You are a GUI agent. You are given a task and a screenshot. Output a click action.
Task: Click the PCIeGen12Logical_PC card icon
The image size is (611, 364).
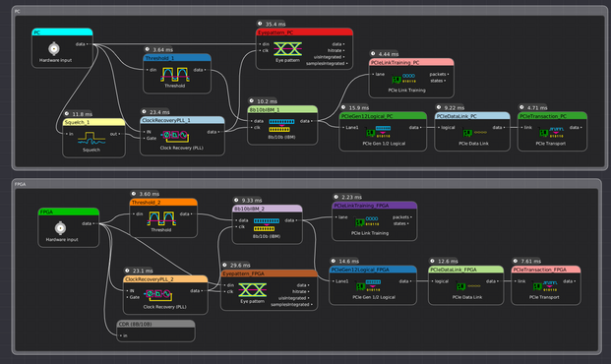[379, 132]
